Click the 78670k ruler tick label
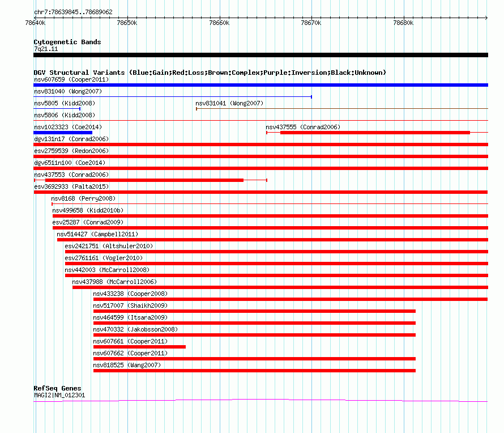This screenshot has height=433, width=504. point(311,23)
